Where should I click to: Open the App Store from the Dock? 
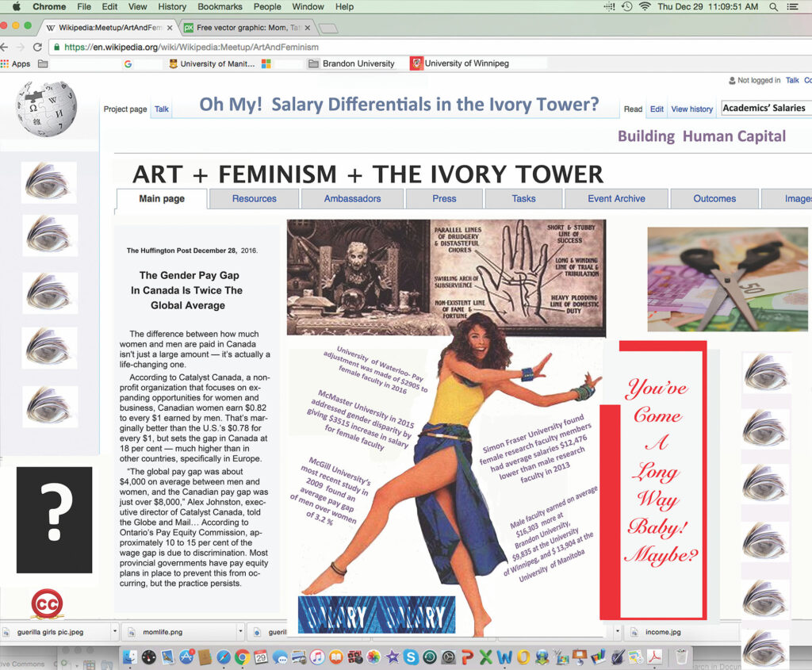tap(186, 657)
